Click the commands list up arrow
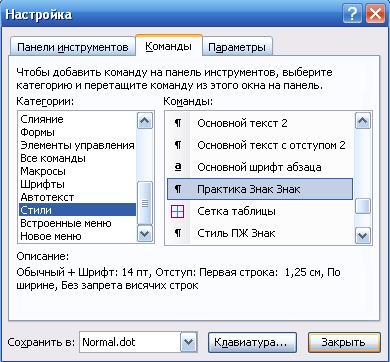The width and height of the screenshot is (390, 362). click(363, 120)
